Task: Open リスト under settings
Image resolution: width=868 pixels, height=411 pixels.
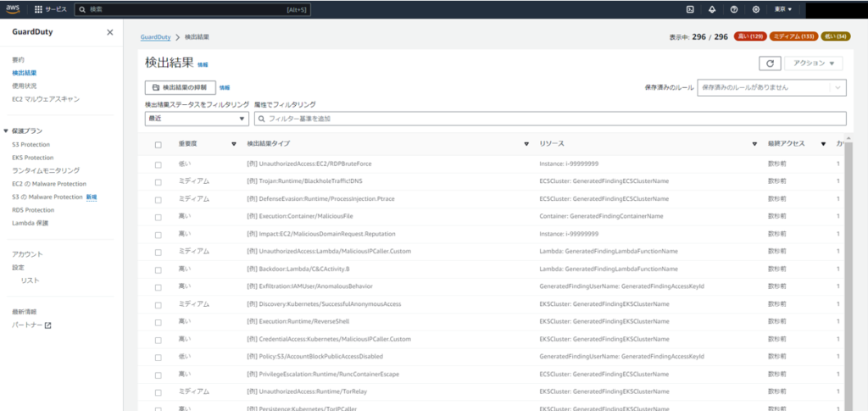Action: (30, 280)
